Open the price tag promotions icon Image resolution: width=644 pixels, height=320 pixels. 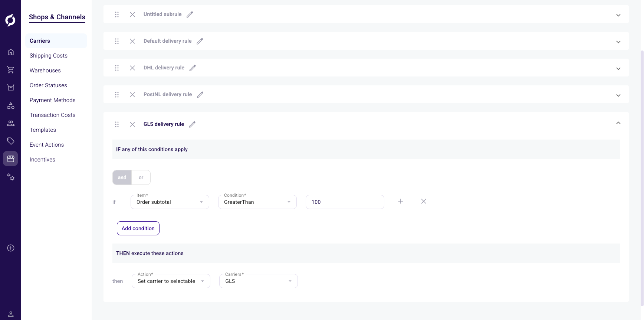pyautogui.click(x=11, y=141)
